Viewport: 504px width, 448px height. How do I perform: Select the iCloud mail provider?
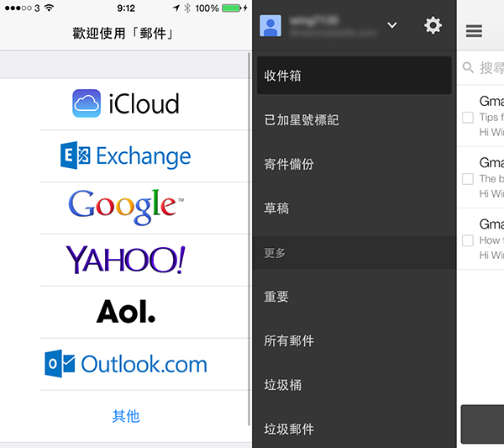pyautogui.click(x=125, y=103)
